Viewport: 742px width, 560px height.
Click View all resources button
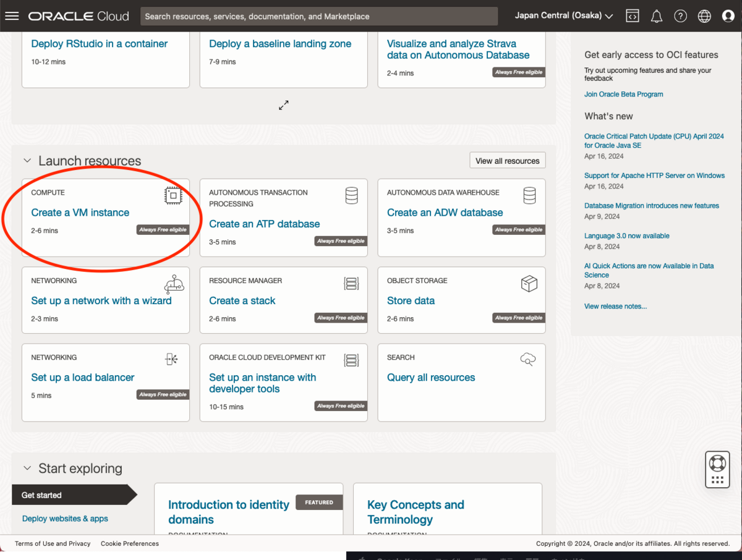click(x=508, y=161)
